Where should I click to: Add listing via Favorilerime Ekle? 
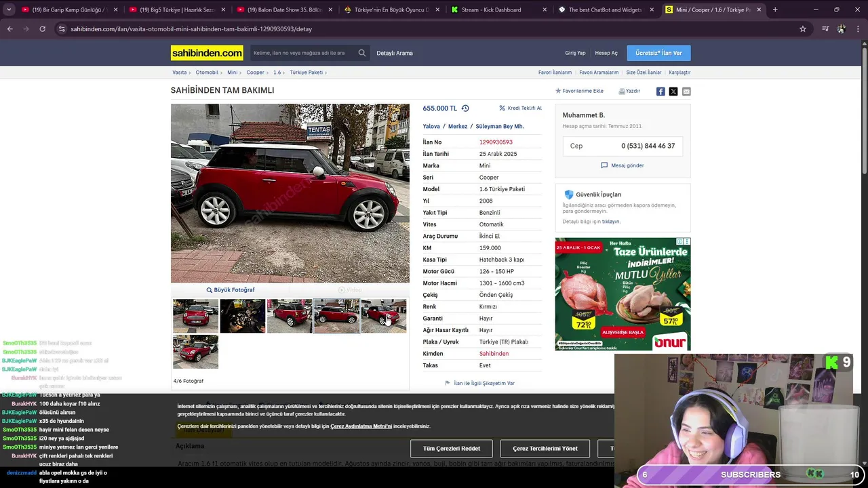pyautogui.click(x=579, y=91)
